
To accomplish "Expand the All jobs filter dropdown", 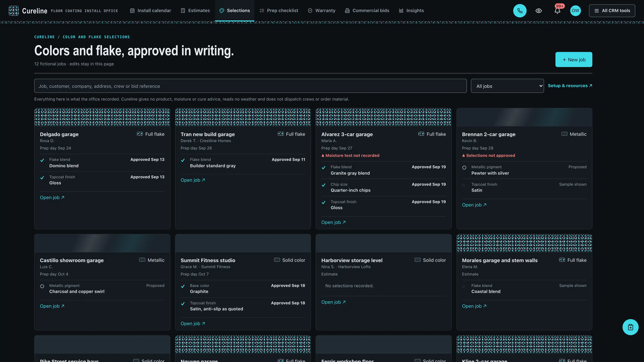I will pos(507,86).
